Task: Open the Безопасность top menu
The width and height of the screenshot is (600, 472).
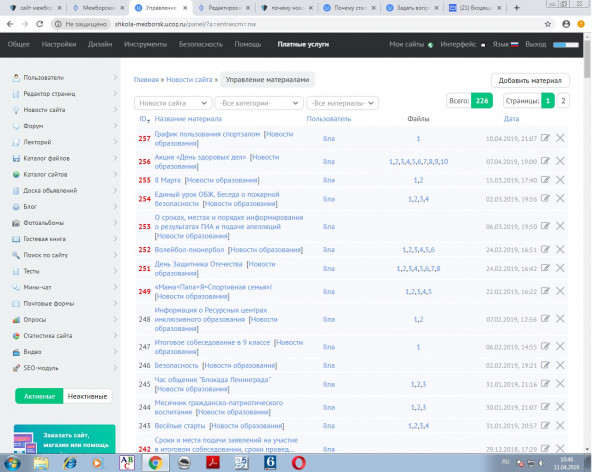Action: pos(201,44)
